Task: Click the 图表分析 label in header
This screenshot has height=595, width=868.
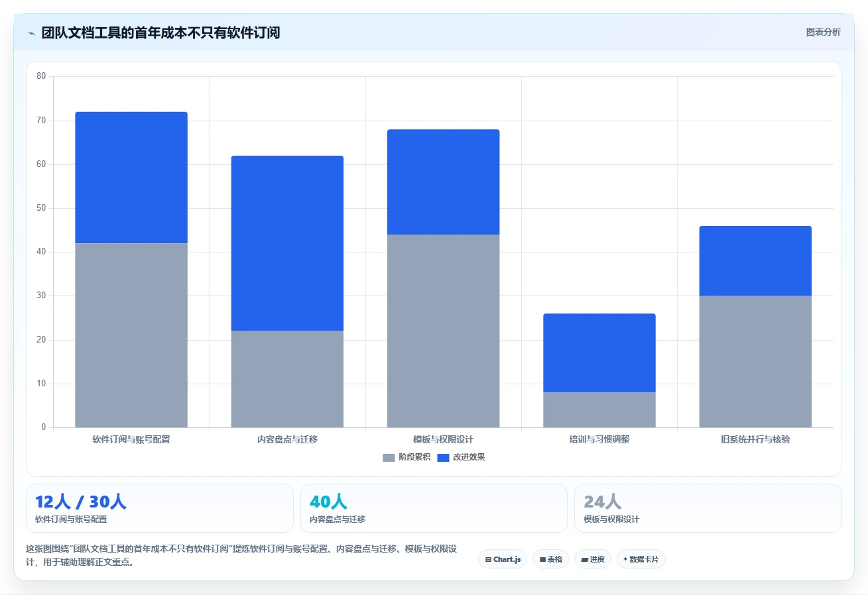Action: [823, 32]
